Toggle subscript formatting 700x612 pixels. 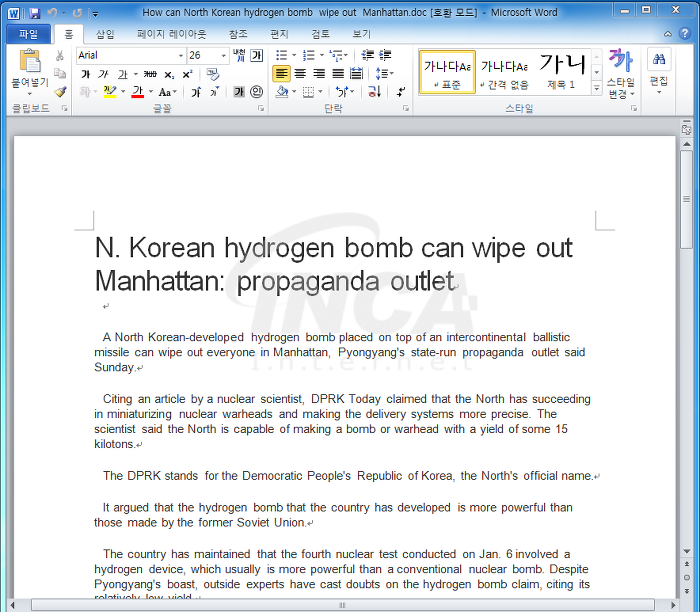[169, 74]
